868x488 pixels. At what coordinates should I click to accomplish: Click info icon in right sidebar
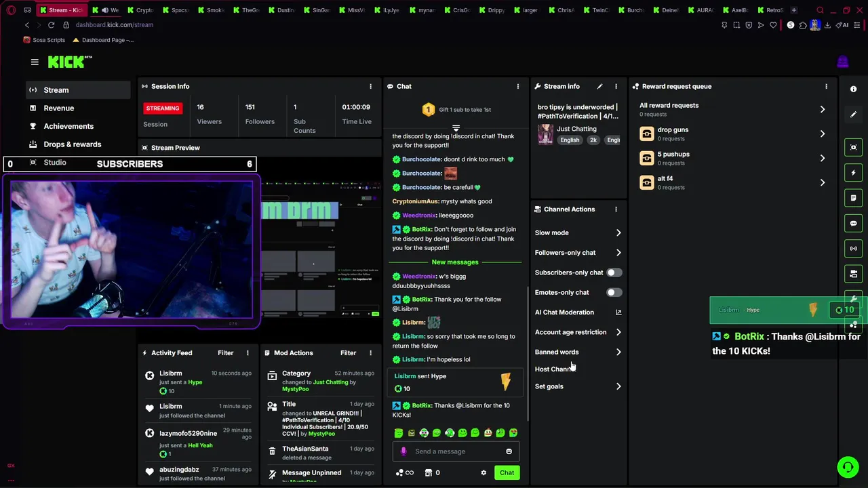pos(854,89)
